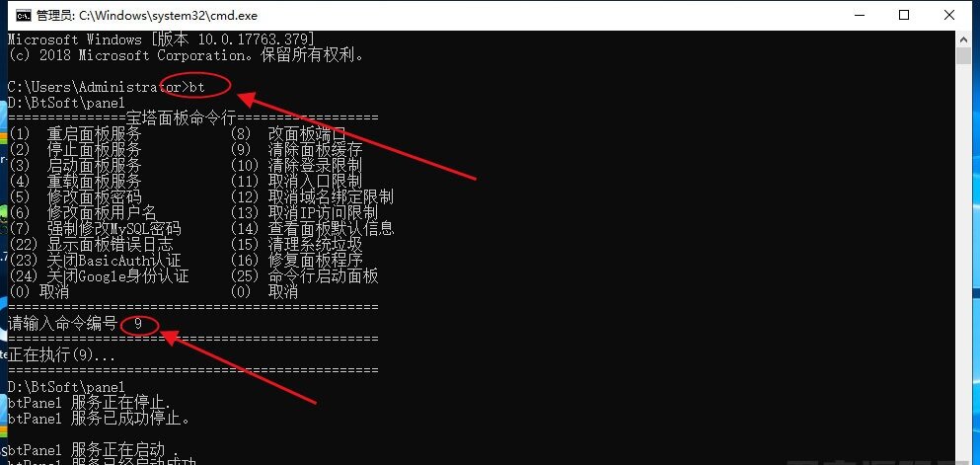Click the 宝塔面板命令行 header text
Screen dimensions: 980x465
[181, 118]
